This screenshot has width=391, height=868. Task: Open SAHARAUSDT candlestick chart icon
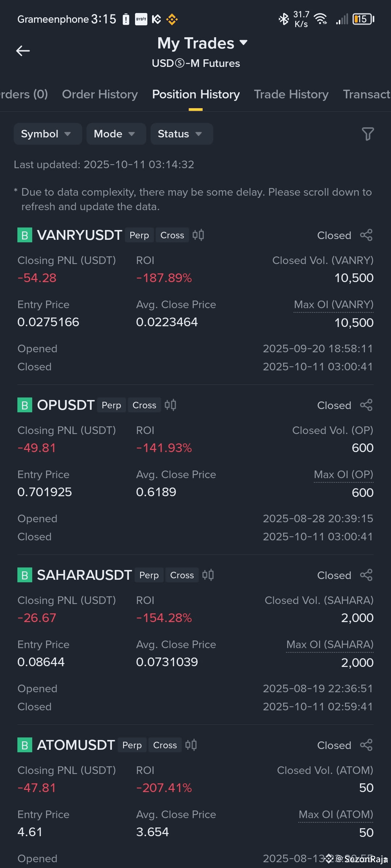point(208,575)
